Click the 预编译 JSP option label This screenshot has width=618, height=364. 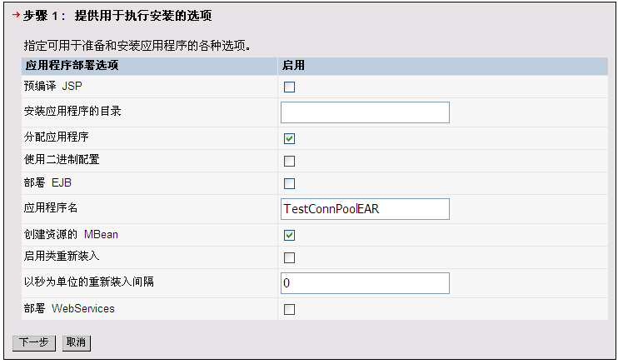pos(53,86)
